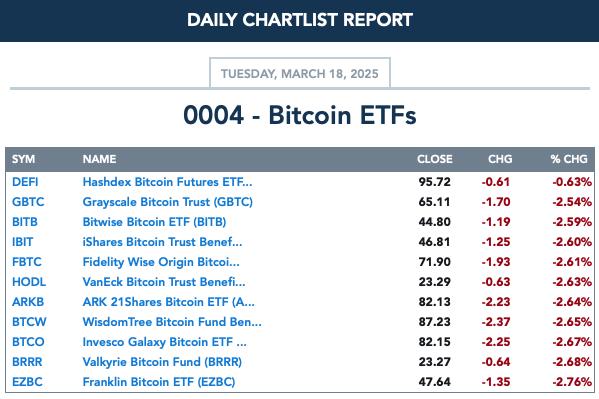Screen dimensions: 599x399
Task: Click the FBTC symbol
Action: 27,262
